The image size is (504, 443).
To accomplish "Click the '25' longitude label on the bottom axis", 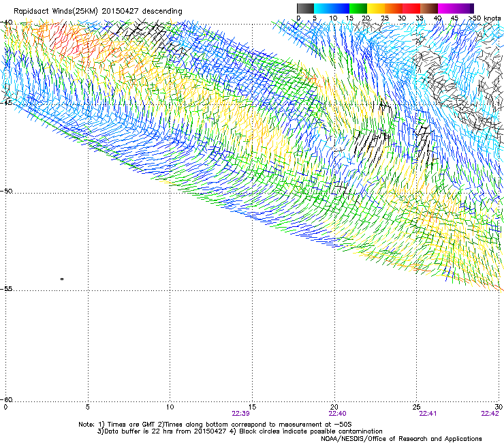I will point(416,407).
